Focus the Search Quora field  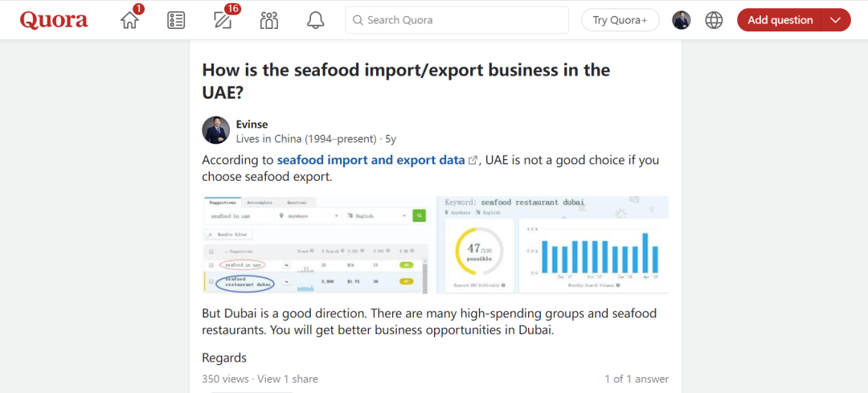click(x=458, y=20)
